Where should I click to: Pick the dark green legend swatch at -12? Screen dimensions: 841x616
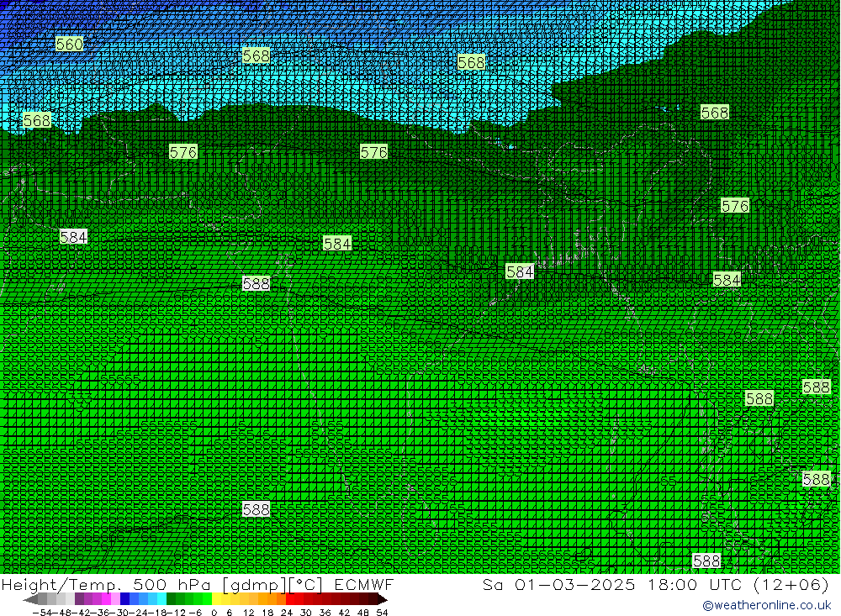click(171, 599)
